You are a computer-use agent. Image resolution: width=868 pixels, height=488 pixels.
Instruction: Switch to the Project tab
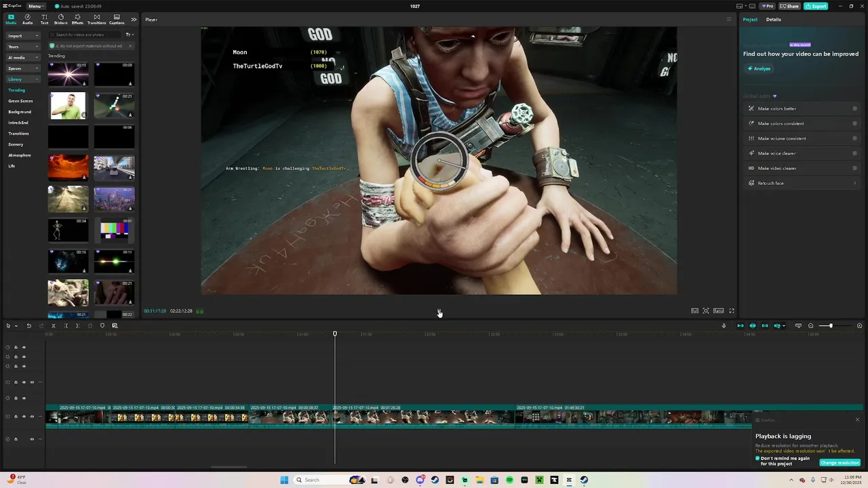tap(750, 19)
